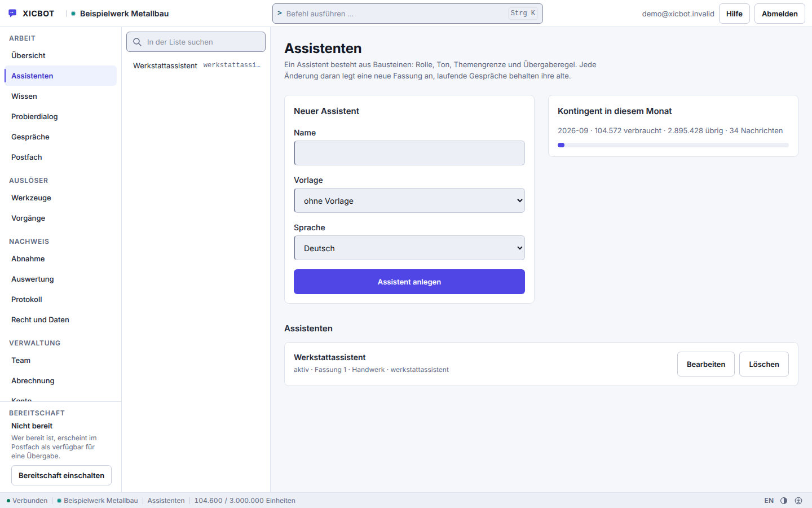Open Auswertung in the sidebar

60,279
